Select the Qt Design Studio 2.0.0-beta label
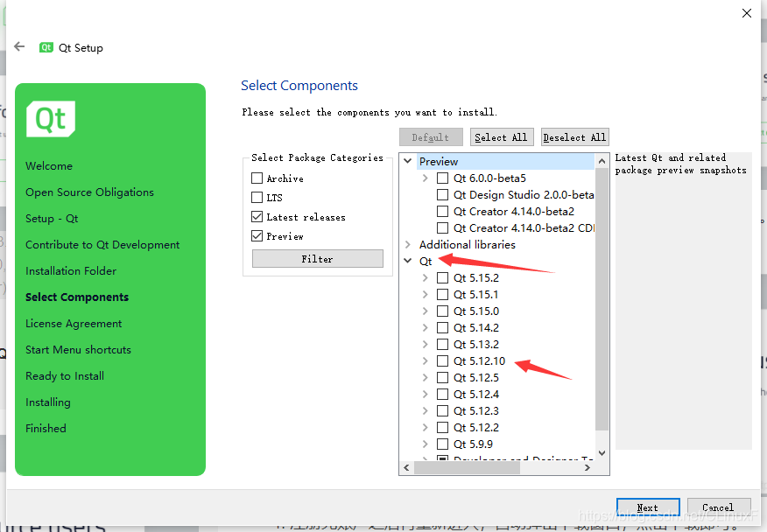Viewport: 767px width, 532px height. click(x=524, y=194)
